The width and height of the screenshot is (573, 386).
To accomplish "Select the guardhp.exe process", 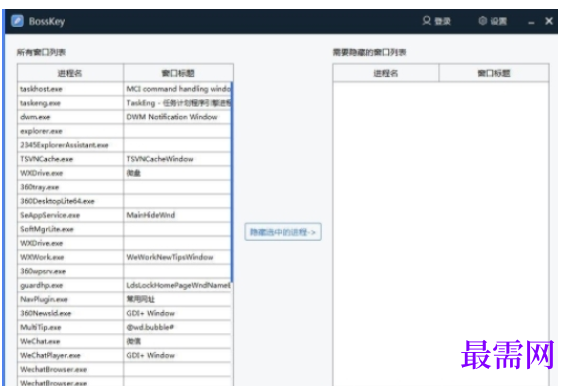I will (70, 285).
